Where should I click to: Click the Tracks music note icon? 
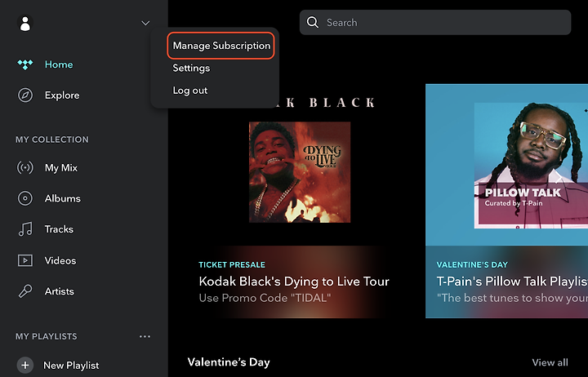pos(25,229)
